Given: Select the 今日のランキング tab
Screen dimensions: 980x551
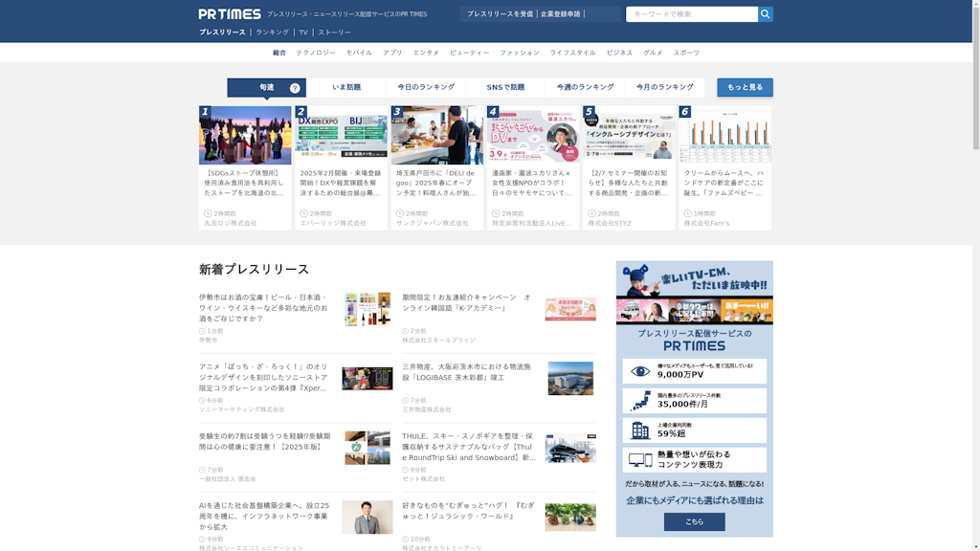Looking at the screenshot, I should pyautogui.click(x=426, y=87).
